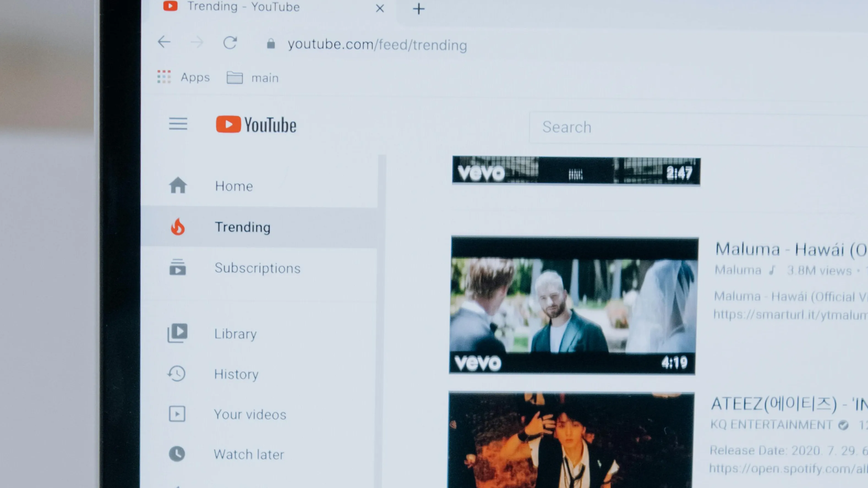Click the new tab plus button
The height and width of the screenshot is (488, 868).
420,8
